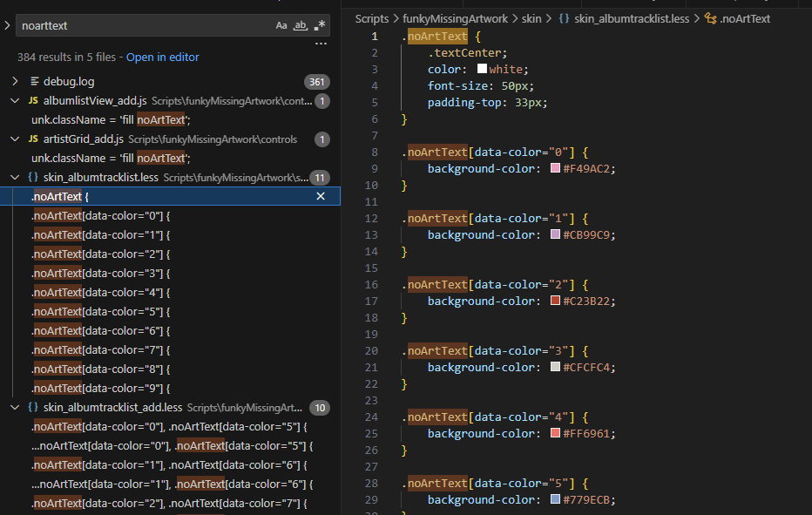Image resolution: width=812 pixels, height=515 pixels.
Task: Click the file-lines icon of debug.log
Action: pyautogui.click(x=34, y=82)
